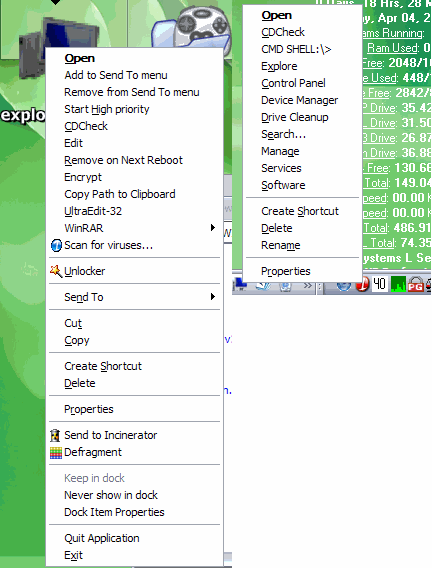Screen dimensions: 432x568
Task: Click the blue globe taskbar icon
Action: tap(343, 286)
